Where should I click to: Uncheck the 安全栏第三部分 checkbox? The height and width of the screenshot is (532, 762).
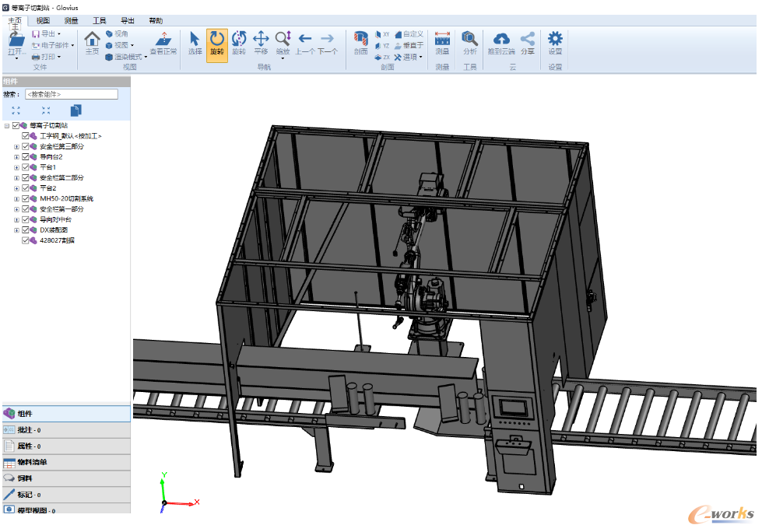25,146
